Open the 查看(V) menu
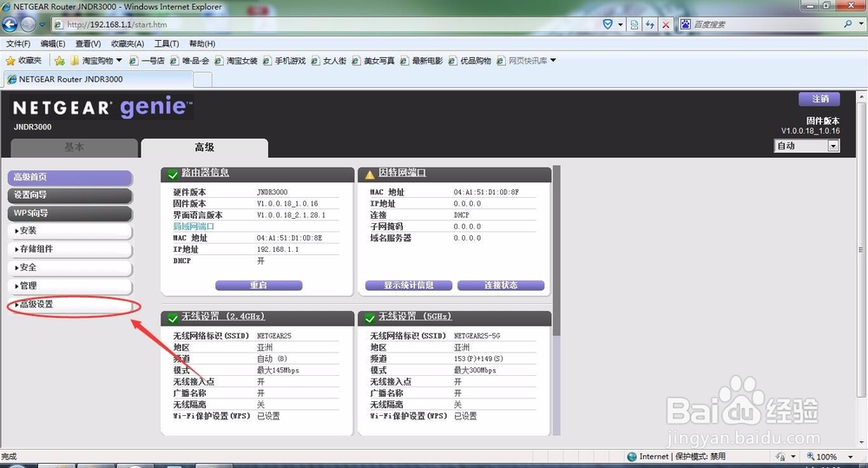 point(88,43)
